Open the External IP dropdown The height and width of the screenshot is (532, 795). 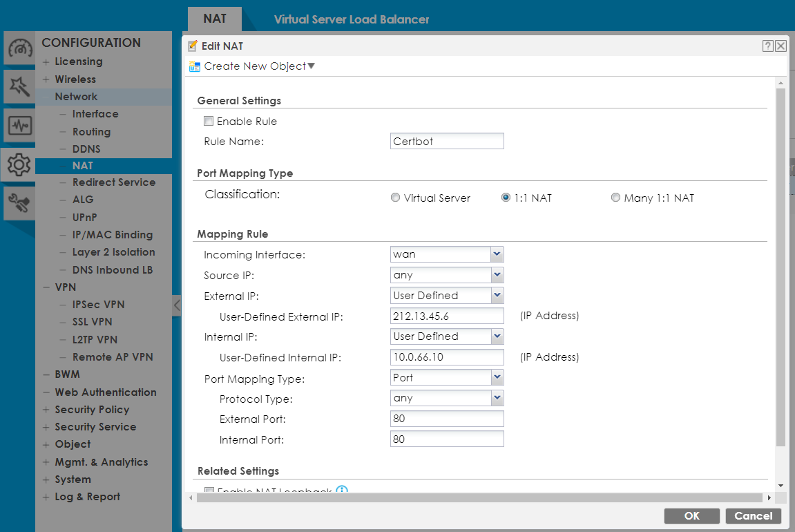(497, 295)
